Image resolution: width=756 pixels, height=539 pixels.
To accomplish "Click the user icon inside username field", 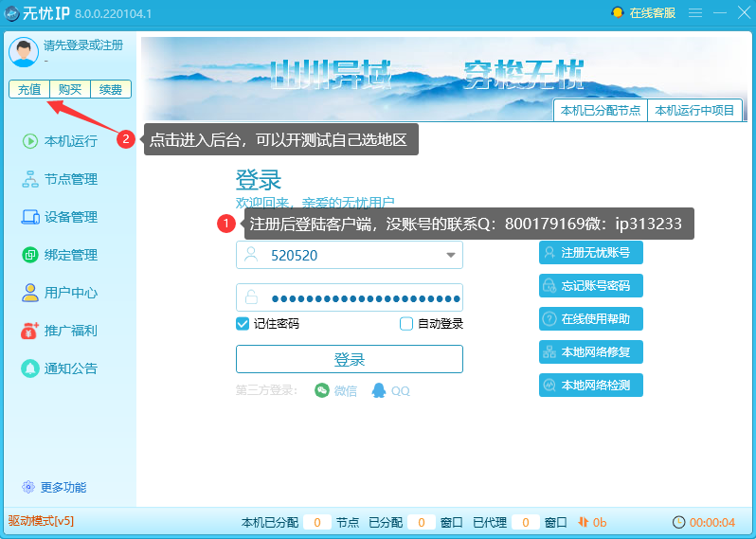I will click(251, 254).
